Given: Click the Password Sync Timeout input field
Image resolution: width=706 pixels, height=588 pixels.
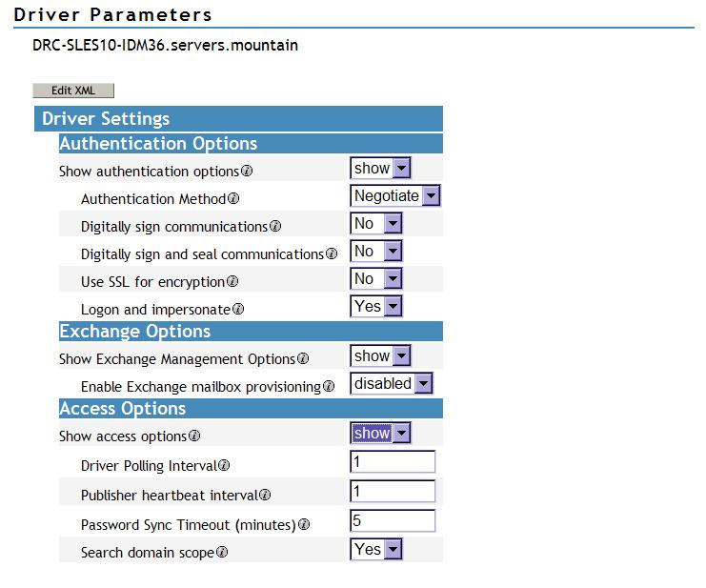Looking at the screenshot, I should (393, 520).
